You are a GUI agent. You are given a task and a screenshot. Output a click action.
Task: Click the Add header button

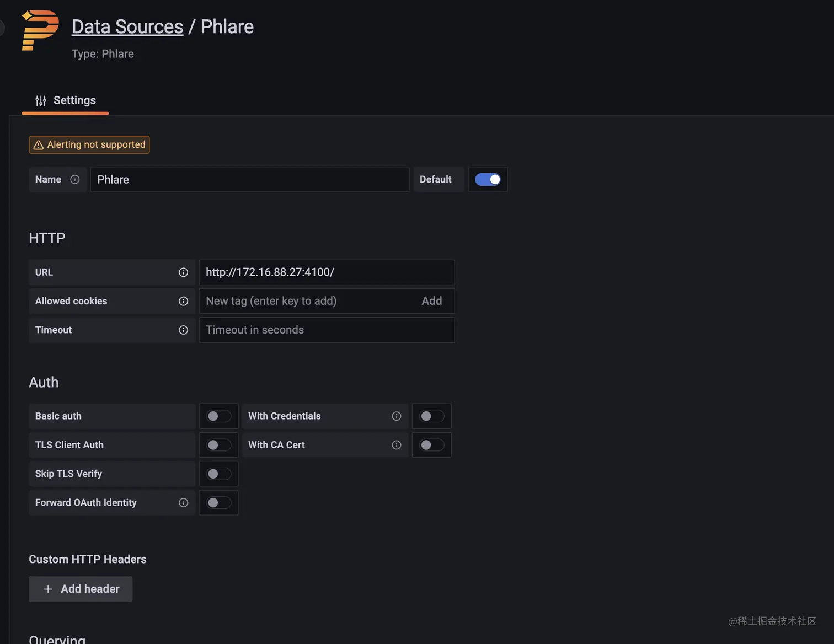pos(81,589)
